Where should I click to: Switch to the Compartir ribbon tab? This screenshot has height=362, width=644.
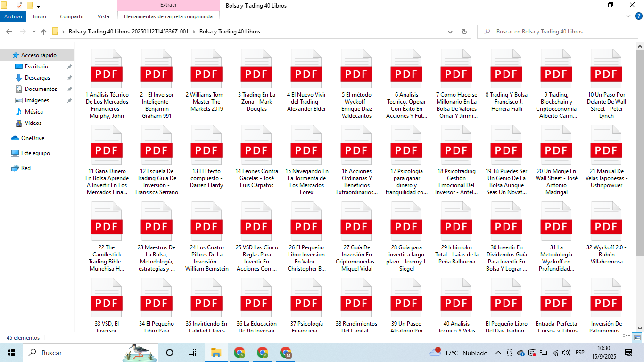(72, 16)
